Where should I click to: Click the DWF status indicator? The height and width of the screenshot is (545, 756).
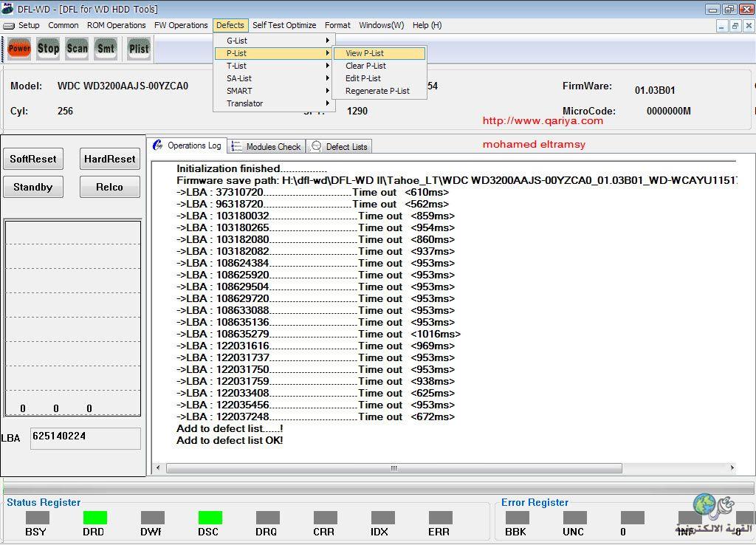tap(153, 518)
